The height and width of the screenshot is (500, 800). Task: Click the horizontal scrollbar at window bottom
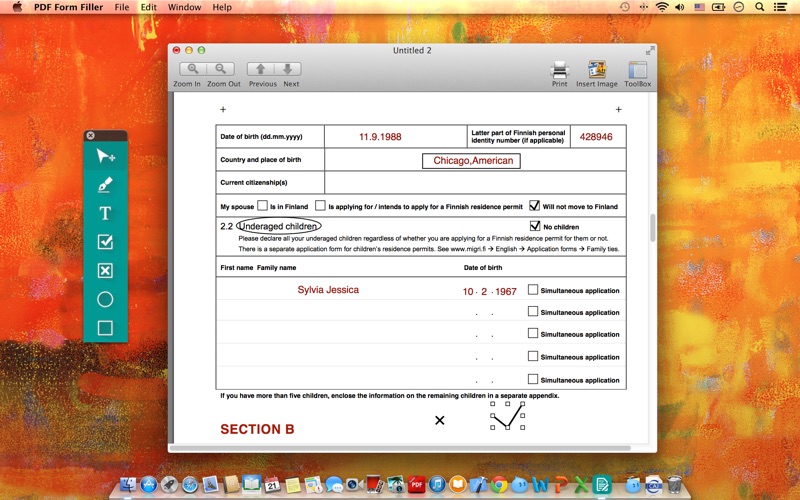(x=400, y=448)
